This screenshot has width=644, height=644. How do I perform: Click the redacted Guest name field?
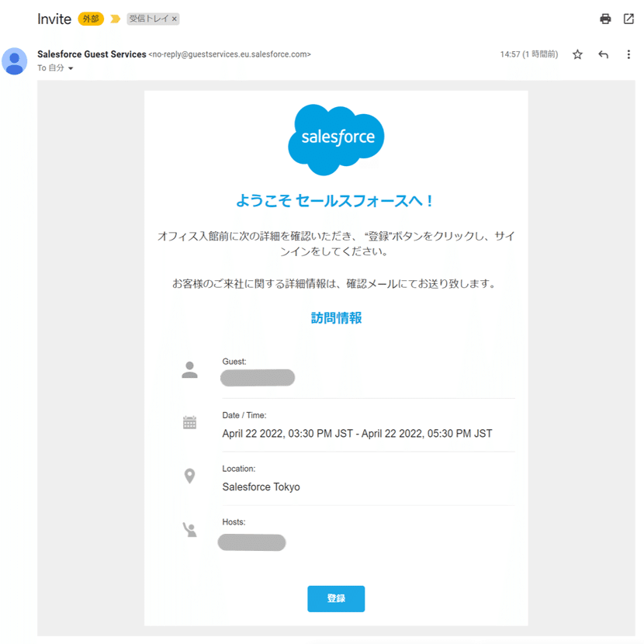tap(258, 378)
